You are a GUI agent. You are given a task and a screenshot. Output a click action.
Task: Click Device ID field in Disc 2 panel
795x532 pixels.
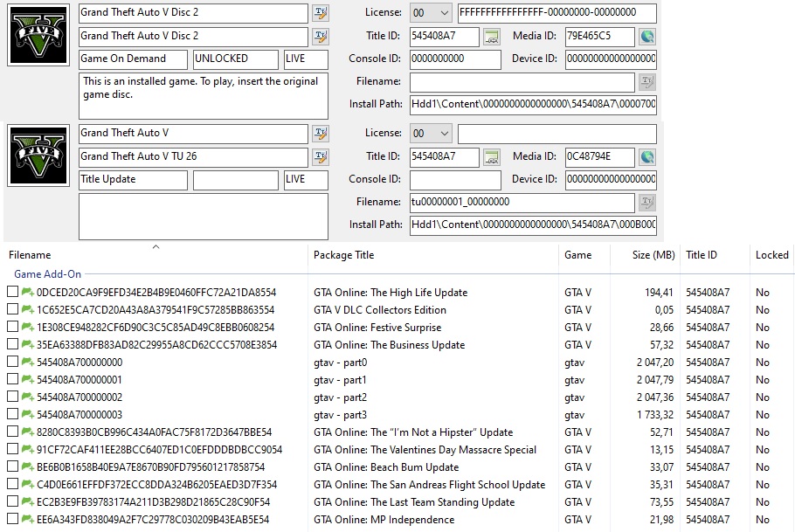(x=611, y=59)
